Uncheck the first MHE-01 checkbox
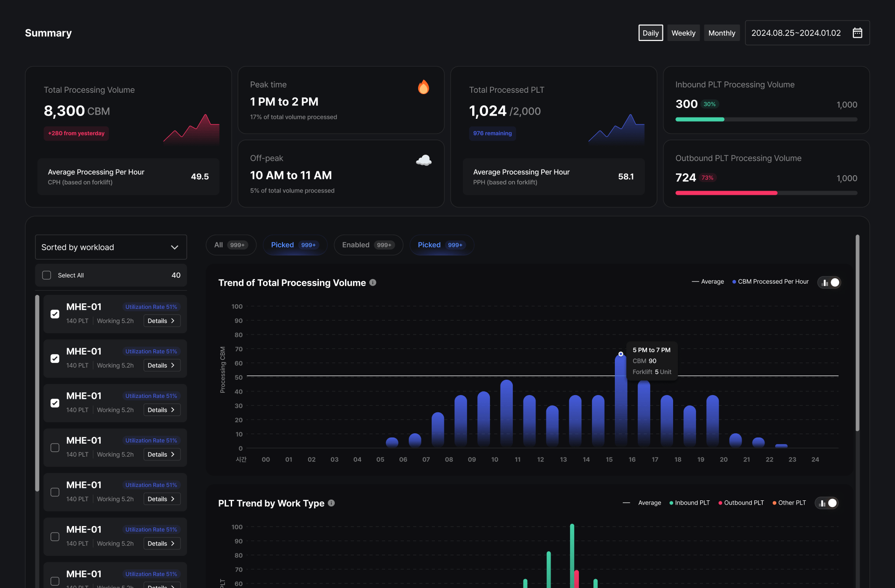Viewport: 895px width, 588px height. click(55, 314)
